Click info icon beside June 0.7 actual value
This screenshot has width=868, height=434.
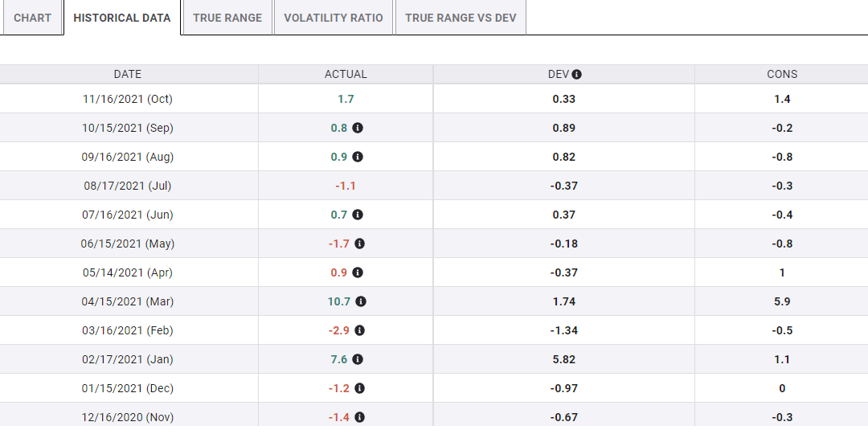[358, 215]
